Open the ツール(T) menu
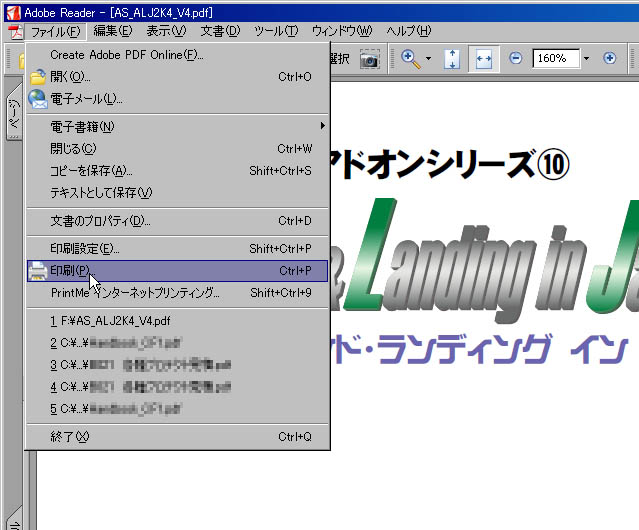The width and height of the screenshot is (639, 530). click(276, 31)
